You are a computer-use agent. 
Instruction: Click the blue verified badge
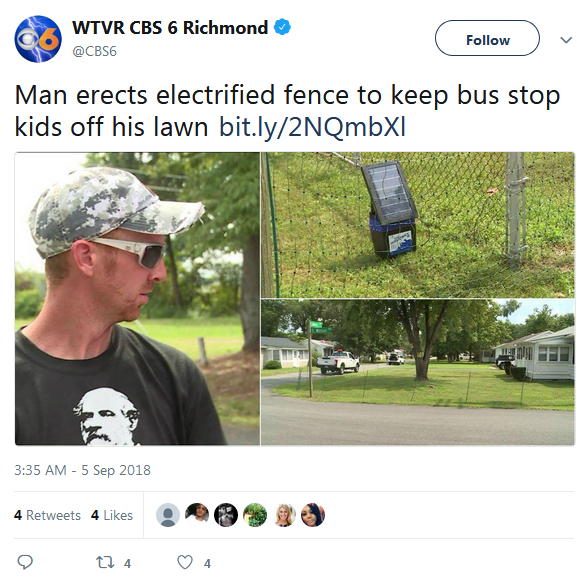[282, 27]
